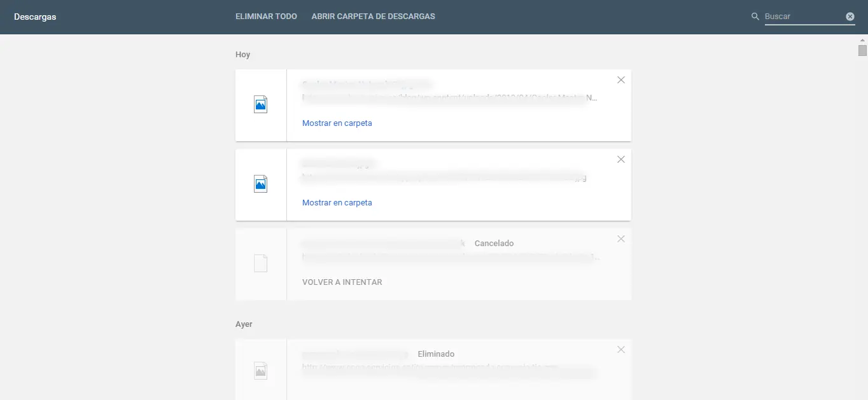Click the Eliminado status label

pyautogui.click(x=436, y=354)
